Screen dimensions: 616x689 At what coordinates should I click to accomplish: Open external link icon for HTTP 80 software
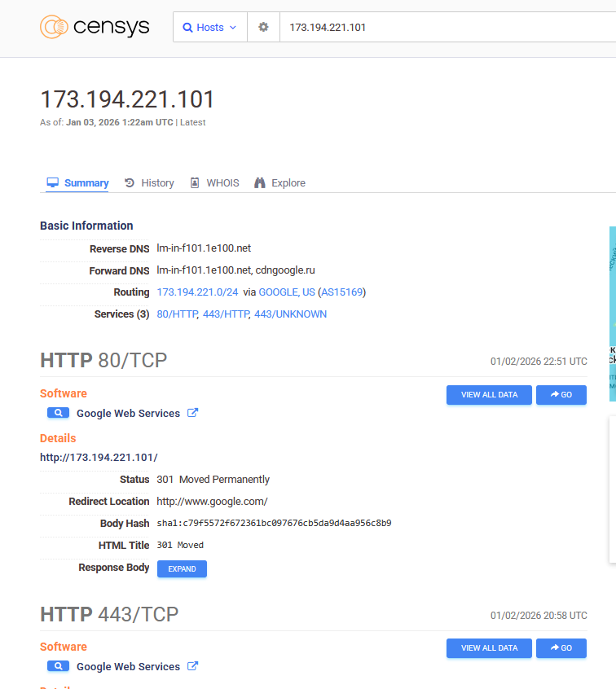(x=193, y=413)
